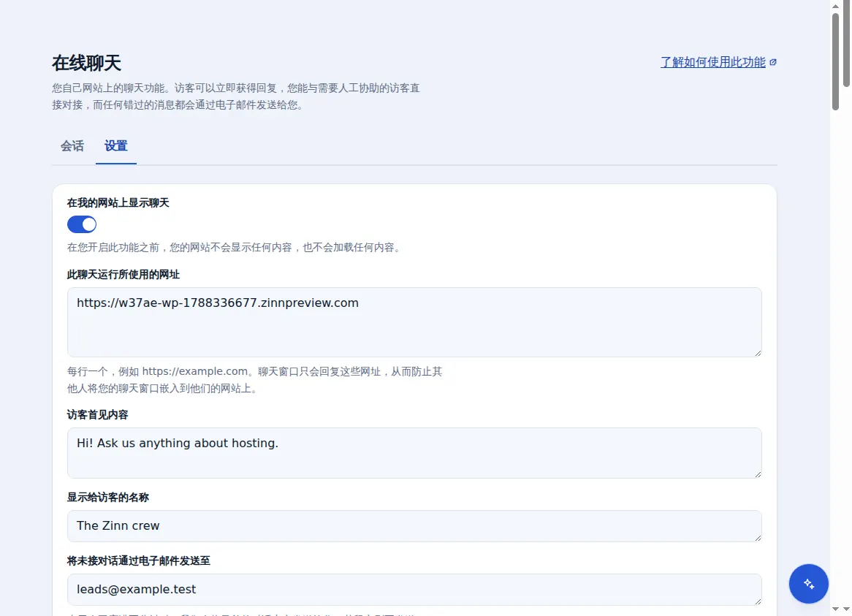Click the hint text starting 在您开启此功能之前

pos(235,248)
